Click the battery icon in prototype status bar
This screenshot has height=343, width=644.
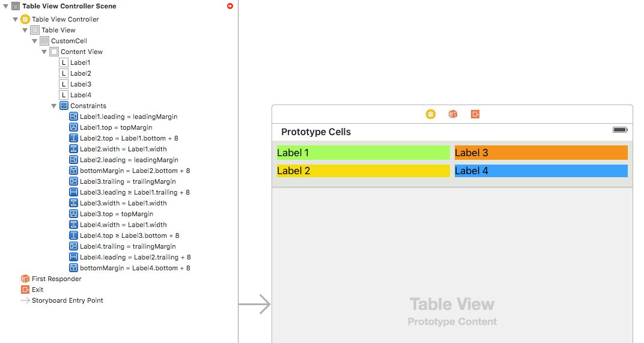[620, 130]
